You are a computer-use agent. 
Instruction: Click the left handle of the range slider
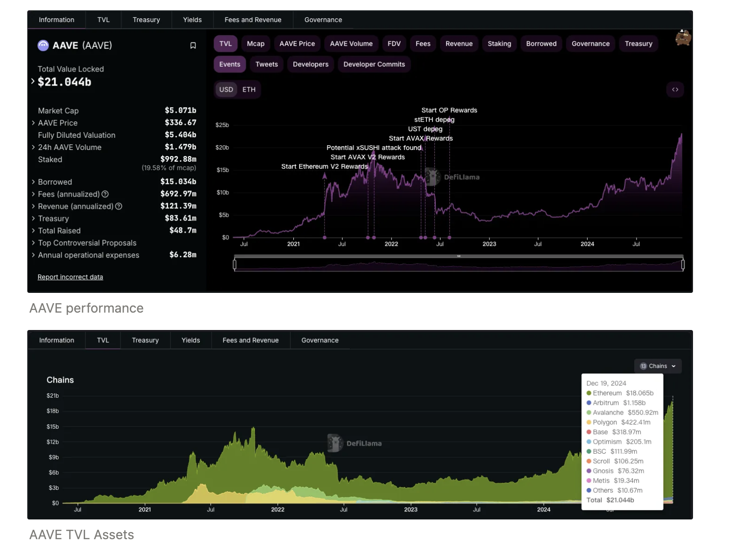pos(235,265)
